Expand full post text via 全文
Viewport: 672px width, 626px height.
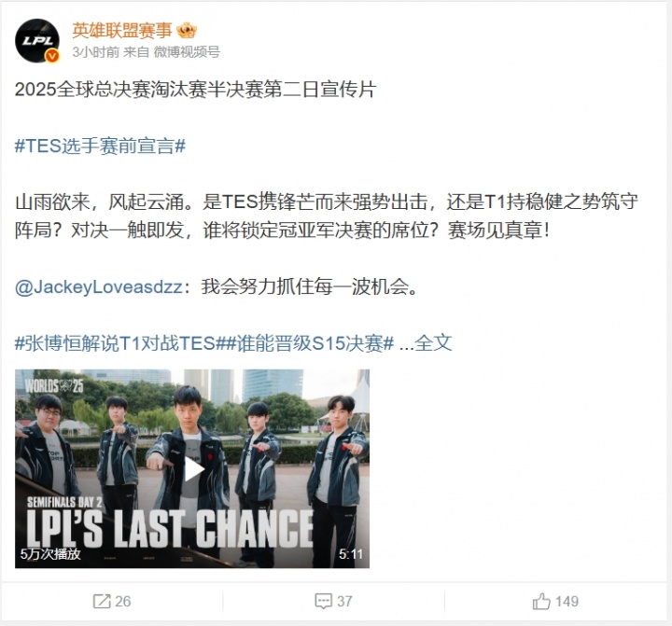(433, 343)
